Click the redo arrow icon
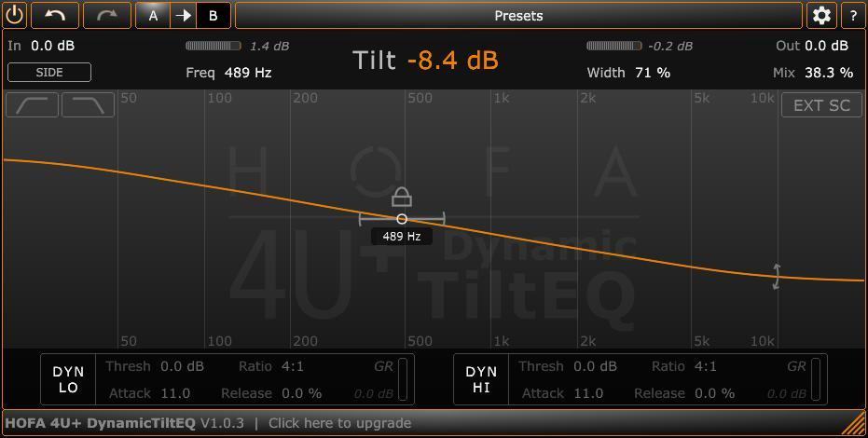868x438 pixels. (107, 16)
